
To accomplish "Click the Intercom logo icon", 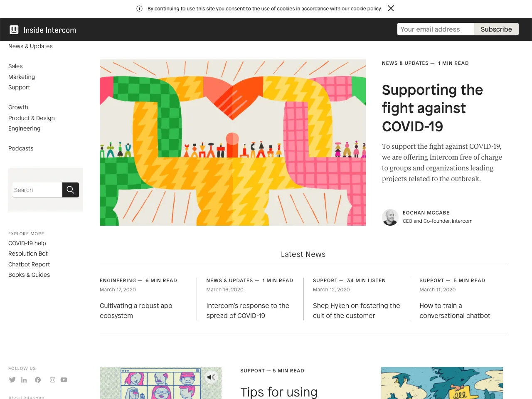I will 14,30.
